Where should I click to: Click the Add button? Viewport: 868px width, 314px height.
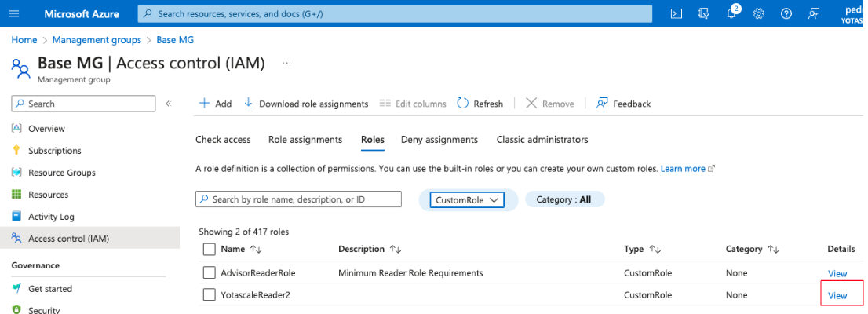215,104
